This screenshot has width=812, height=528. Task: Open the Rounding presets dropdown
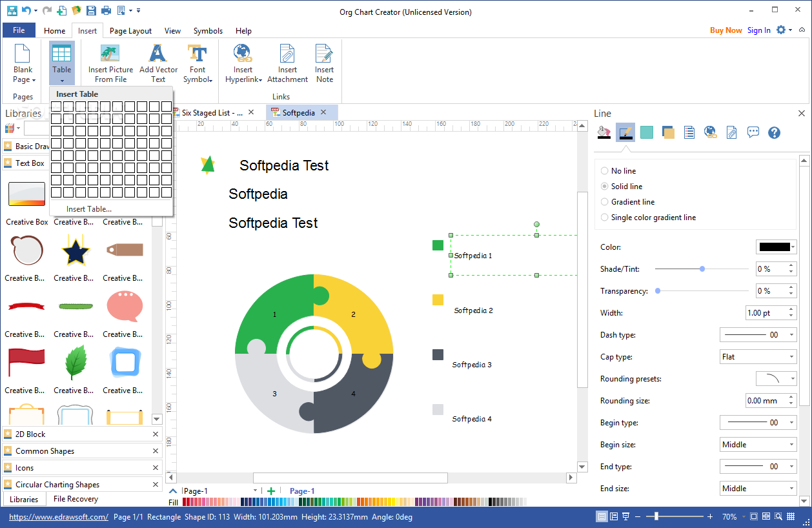coord(776,379)
